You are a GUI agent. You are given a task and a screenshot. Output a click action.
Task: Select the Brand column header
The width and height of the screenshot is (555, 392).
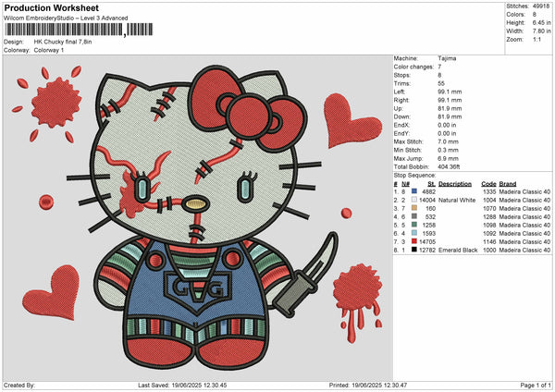pos(508,184)
